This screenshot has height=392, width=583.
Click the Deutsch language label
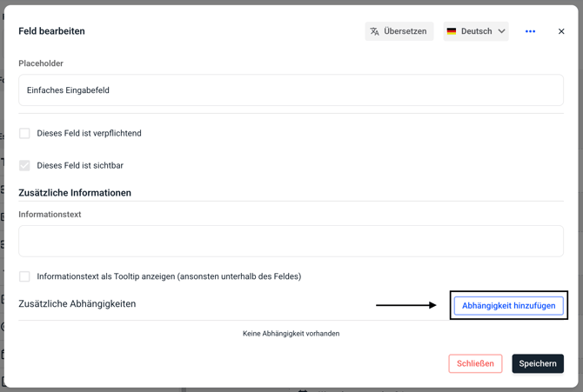(476, 31)
